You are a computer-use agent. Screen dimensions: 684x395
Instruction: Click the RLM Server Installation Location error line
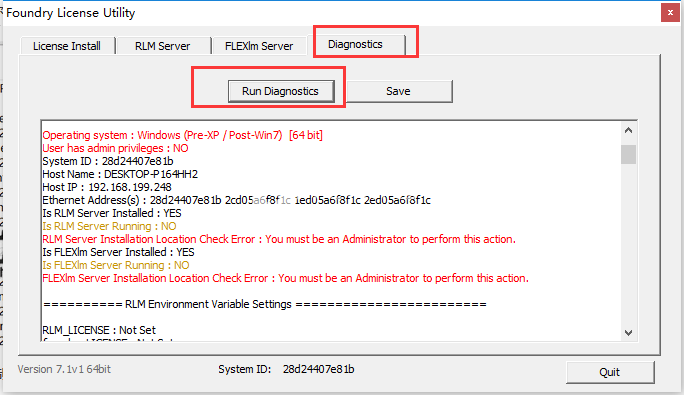279,239
